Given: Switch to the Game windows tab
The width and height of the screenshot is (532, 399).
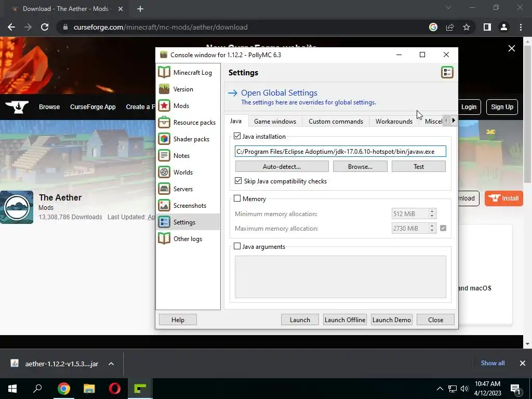Looking at the screenshot, I should click(275, 122).
